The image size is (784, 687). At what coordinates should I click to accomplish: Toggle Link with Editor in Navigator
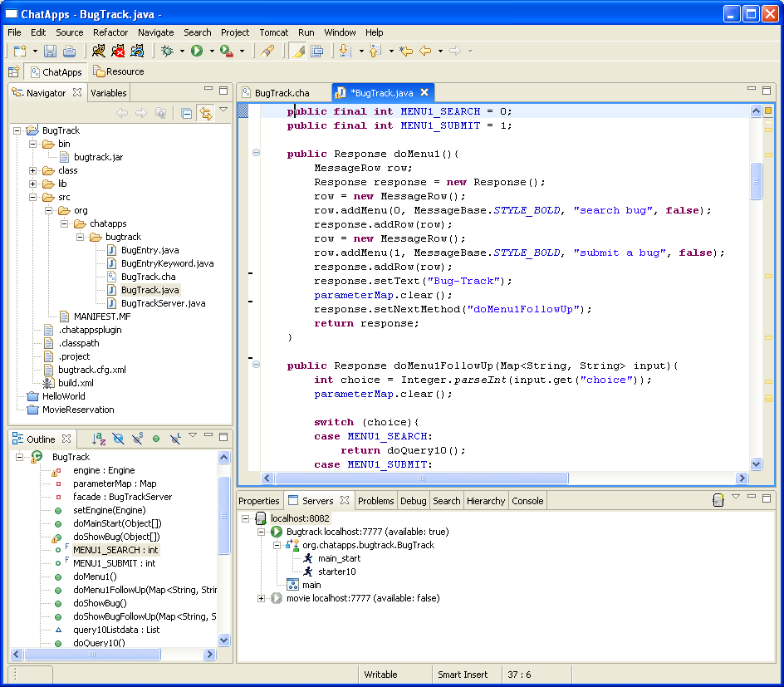(x=204, y=114)
